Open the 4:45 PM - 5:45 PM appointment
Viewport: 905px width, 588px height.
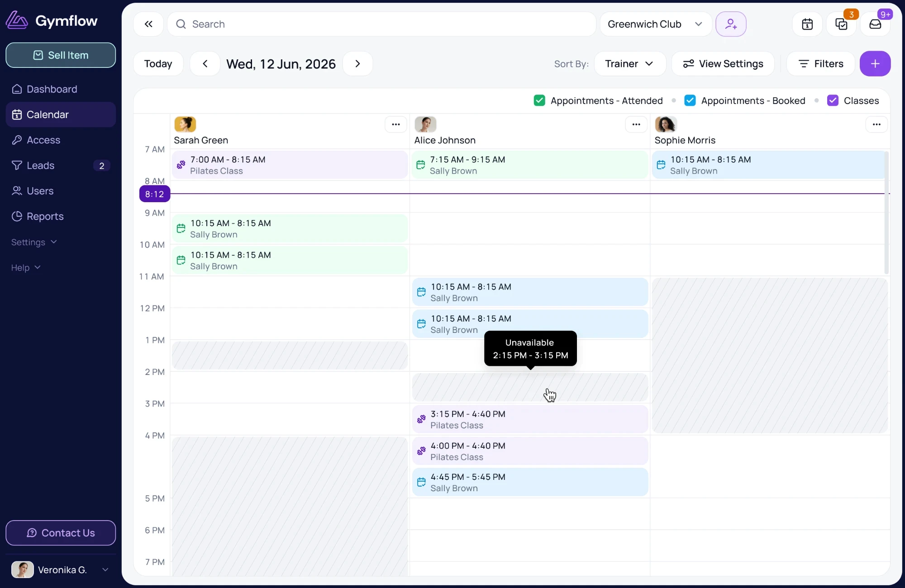(530, 482)
